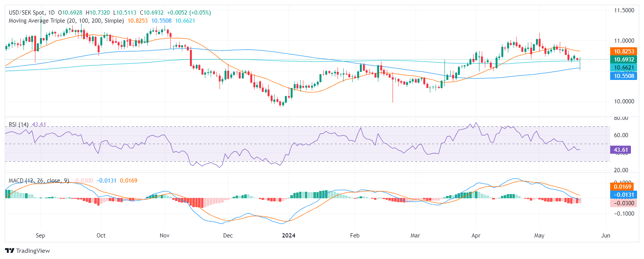The image size is (644, 259).
Task: Click the Jun label on time axis
Action: click(606, 236)
